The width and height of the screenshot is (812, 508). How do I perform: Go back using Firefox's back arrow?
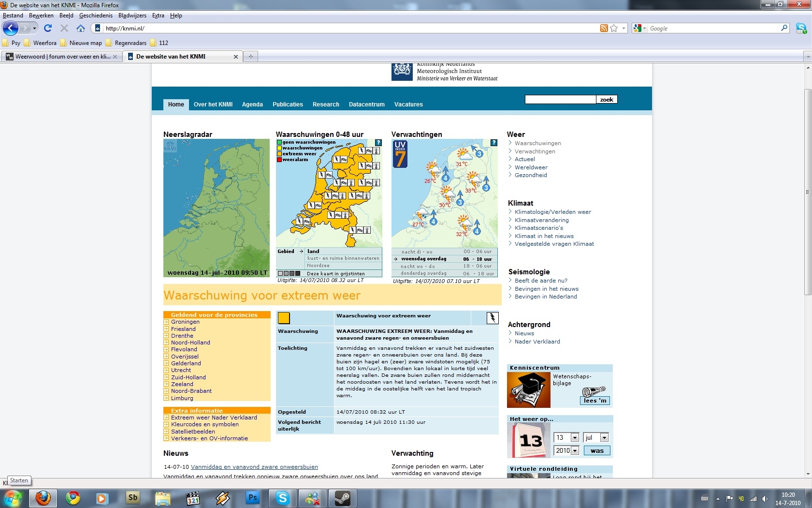(11, 29)
